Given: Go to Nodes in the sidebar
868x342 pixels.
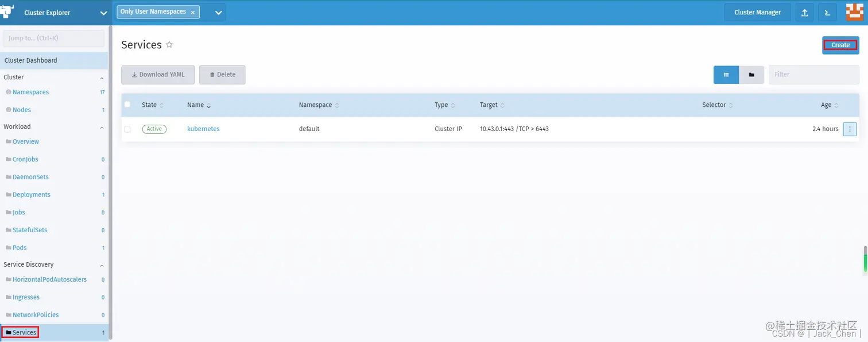Looking at the screenshot, I should tap(22, 110).
